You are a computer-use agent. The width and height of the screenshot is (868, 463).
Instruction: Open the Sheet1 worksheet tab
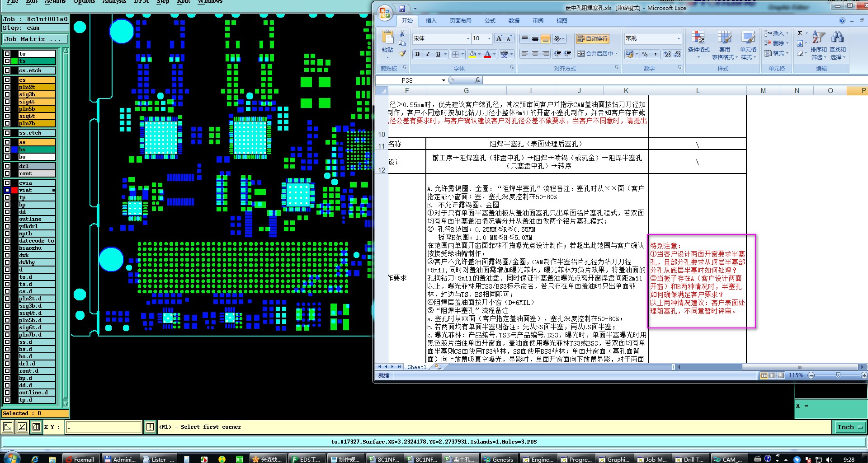click(x=417, y=367)
